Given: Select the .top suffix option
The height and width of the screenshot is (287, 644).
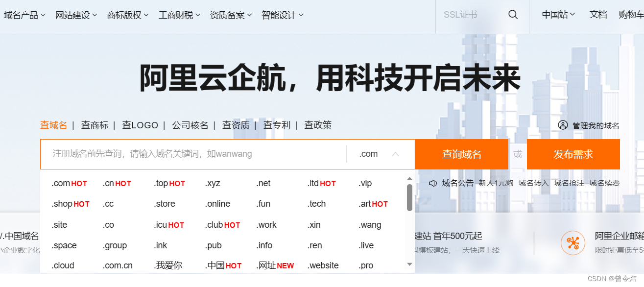Looking at the screenshot, I should [x=169, y=183].
